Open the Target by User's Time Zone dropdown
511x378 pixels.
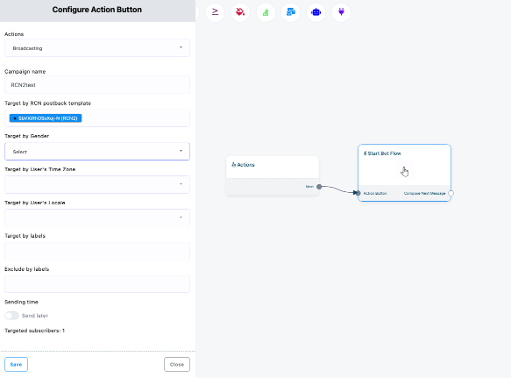pos(97,184)
